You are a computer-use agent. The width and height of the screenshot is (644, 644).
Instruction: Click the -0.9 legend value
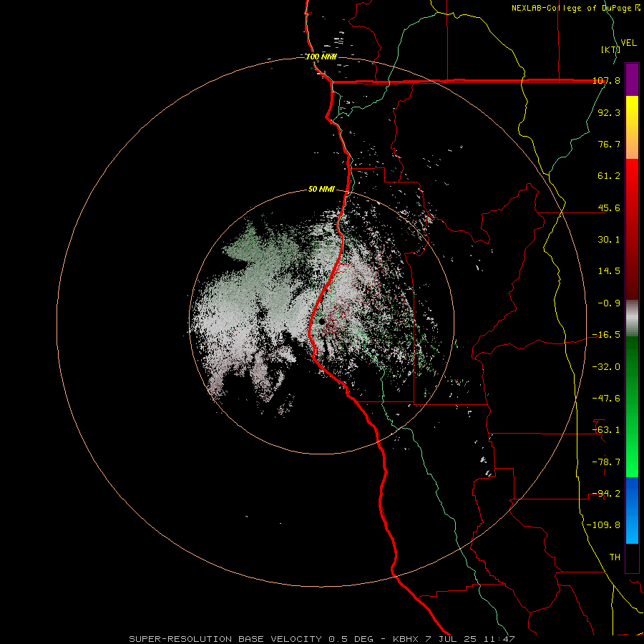pos(609,303)
